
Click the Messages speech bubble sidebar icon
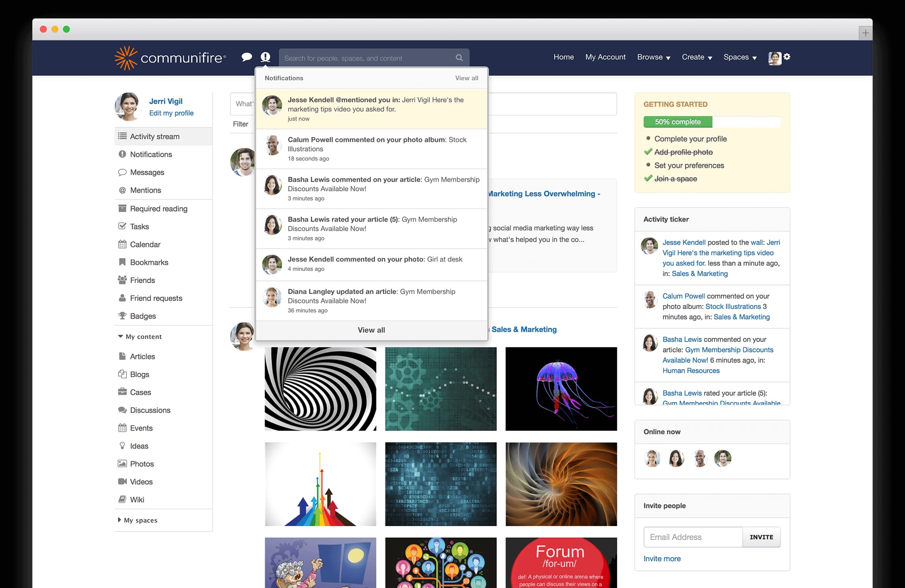point(122,172)
